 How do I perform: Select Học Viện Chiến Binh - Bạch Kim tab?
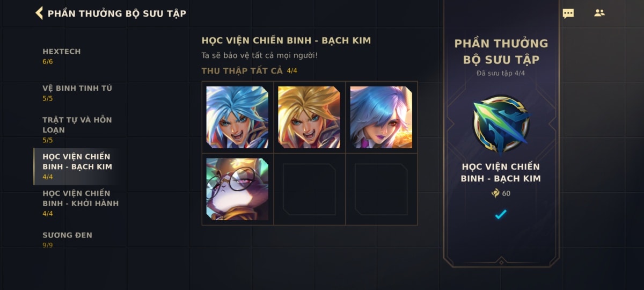coord(77,166)
